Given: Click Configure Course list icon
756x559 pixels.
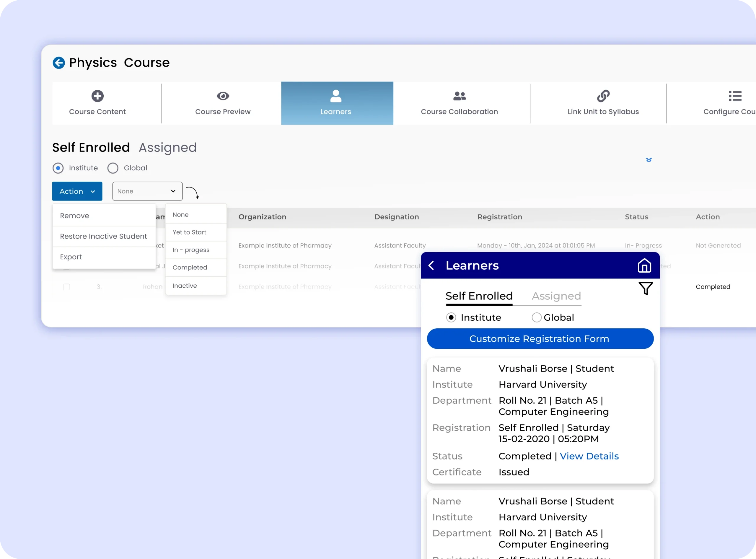Looking at the screenshot, I should pos(735,96).
